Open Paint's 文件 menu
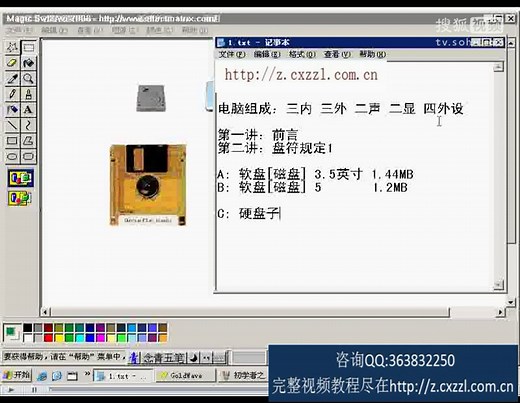This screenshot has height=403, width=520. 20,30
